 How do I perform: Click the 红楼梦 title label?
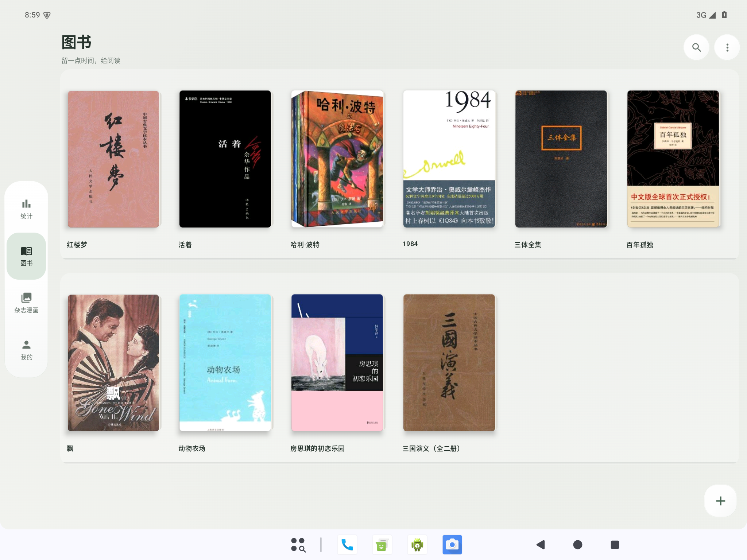[x=77, y=245]
